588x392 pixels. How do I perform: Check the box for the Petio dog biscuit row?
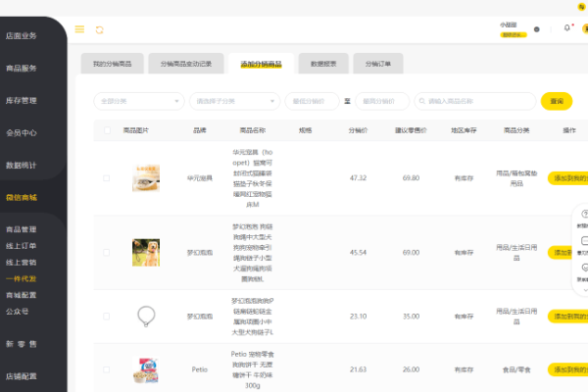click(x=107, y=369)
